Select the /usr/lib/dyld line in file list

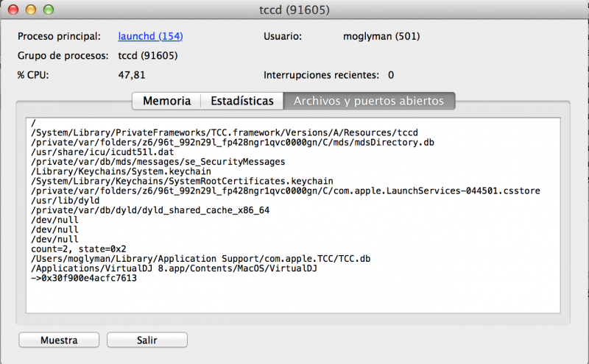point(66,201)
